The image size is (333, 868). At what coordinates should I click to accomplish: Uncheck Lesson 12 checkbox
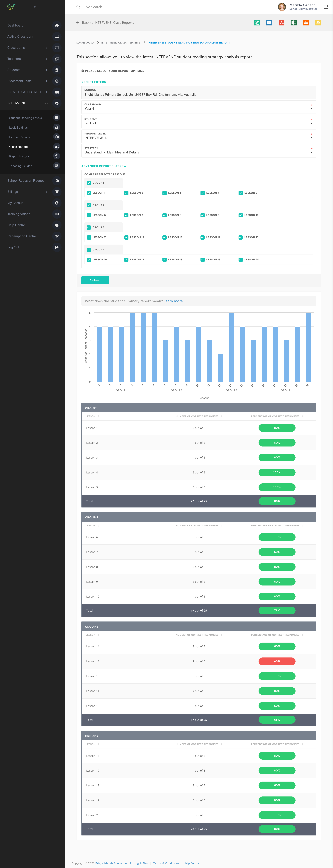[126, 238]
